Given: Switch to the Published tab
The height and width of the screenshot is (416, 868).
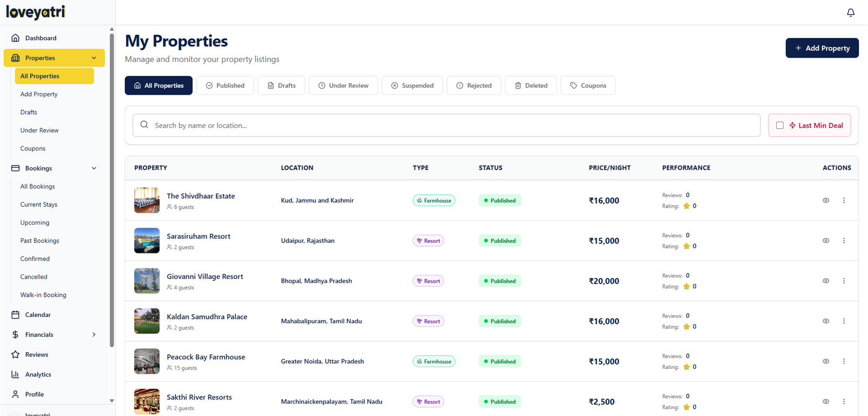Looking at the screenshot, I should [x=225, y=85].
